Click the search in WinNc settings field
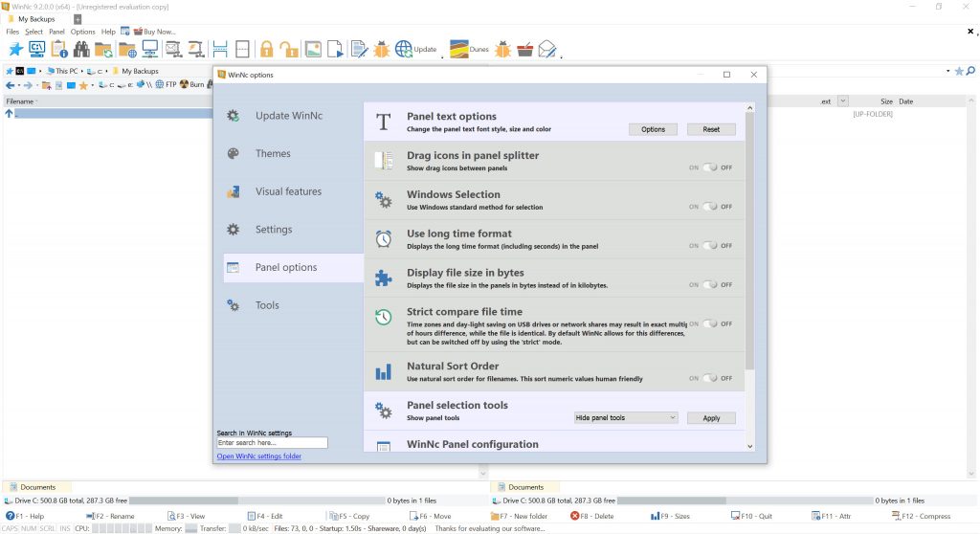This screenshot has height=534, width=980. point(272,443)
